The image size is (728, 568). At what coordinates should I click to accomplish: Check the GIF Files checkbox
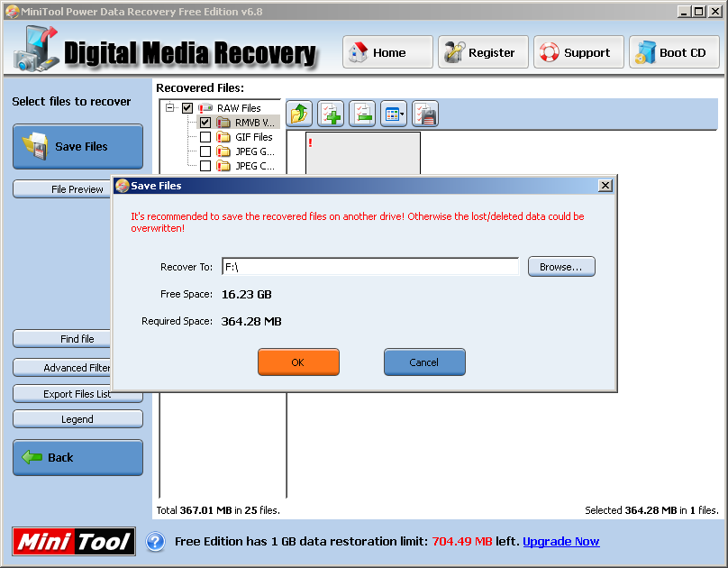205,137
